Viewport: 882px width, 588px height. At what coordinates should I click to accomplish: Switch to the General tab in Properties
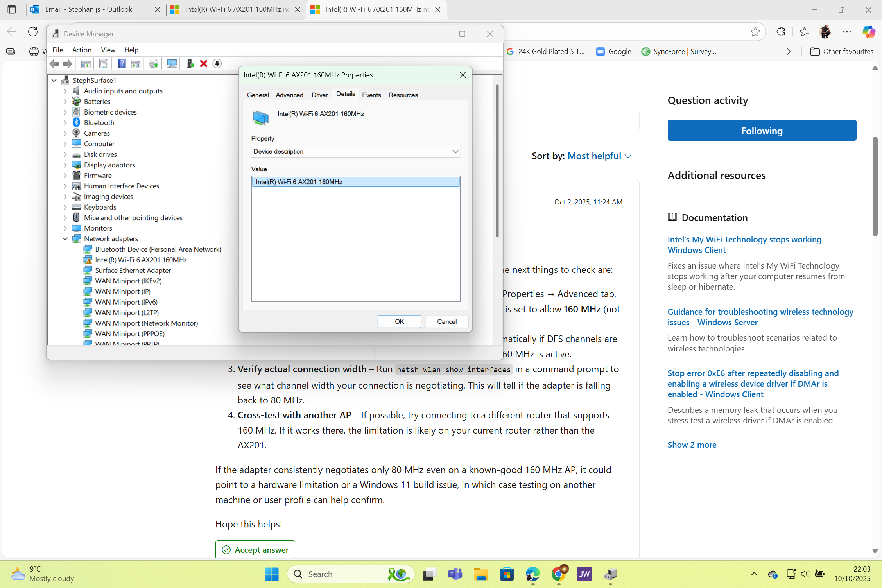click(x=258, y=95)
